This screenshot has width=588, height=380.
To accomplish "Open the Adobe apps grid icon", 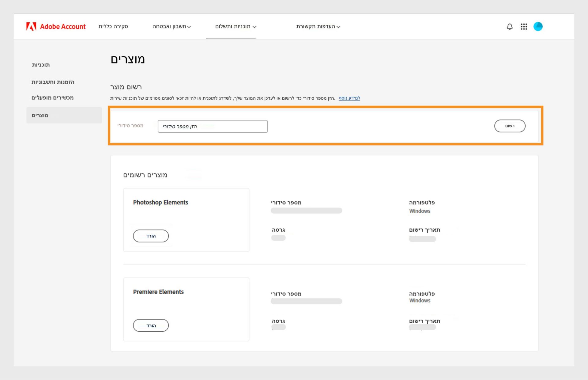I will 524,27.
